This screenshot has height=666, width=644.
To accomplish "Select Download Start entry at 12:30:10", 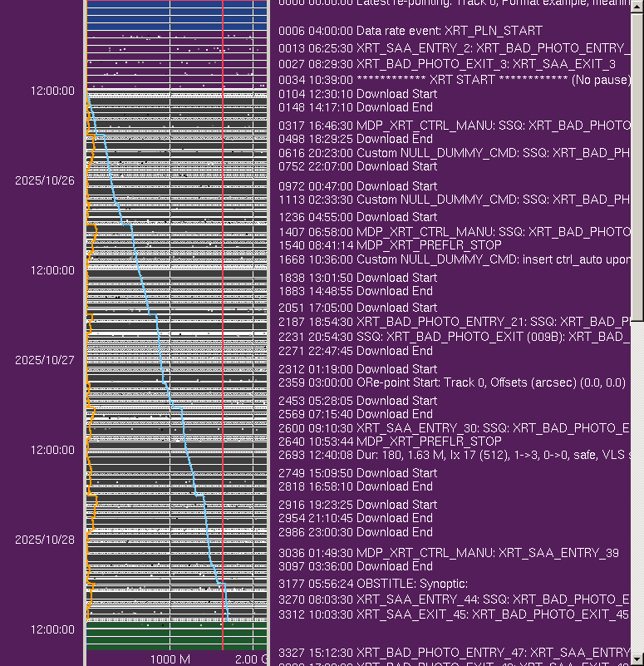I will click(357, 94).
